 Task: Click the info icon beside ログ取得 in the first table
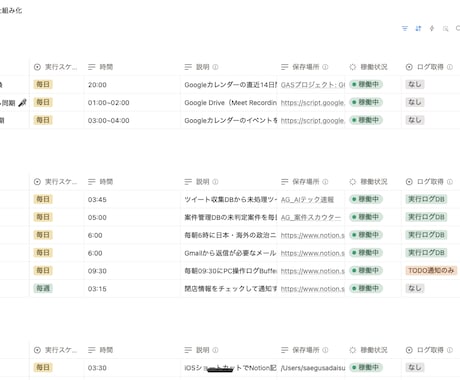pos(450,67)
